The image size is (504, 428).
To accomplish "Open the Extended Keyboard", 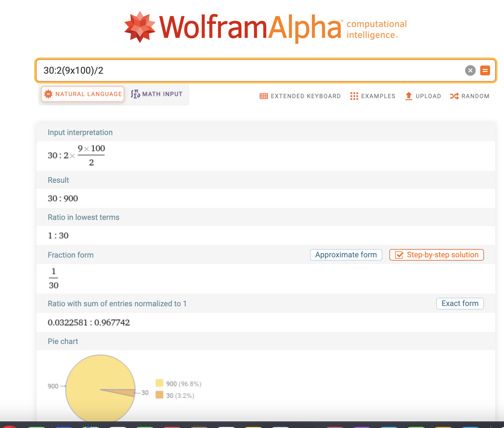I will tap(300, 96).
